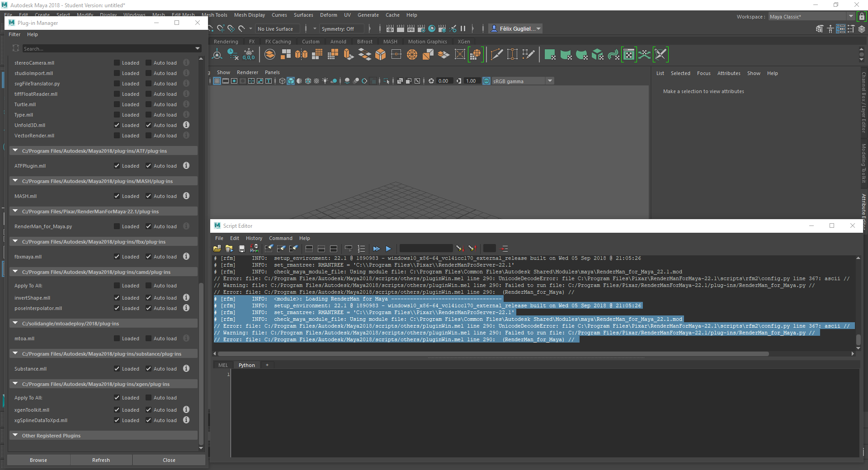This screenshot has width=868, height=470.
Task: Execute the script with the blue play arrow
Action: pos(388,249)
